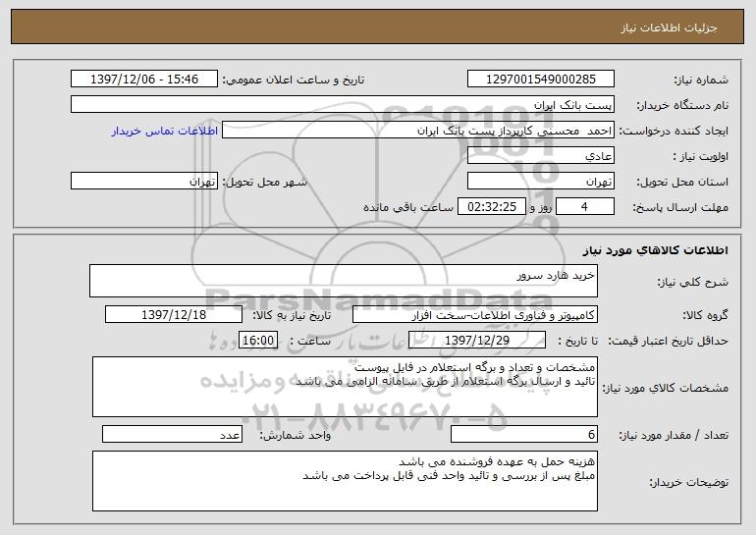Click the label مشخصات کالای مورد نیاز
The height and width of the screenshot is (535, 756).
tap(665, 388)
